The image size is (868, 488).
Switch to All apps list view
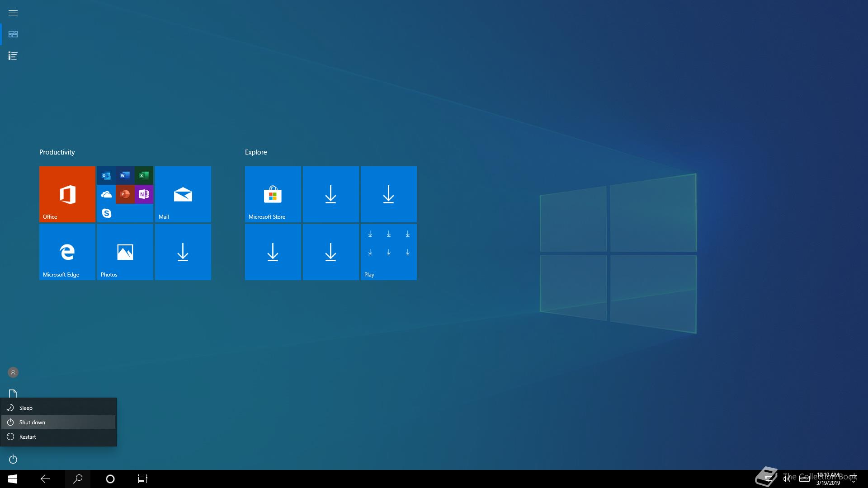click(13, 56)
